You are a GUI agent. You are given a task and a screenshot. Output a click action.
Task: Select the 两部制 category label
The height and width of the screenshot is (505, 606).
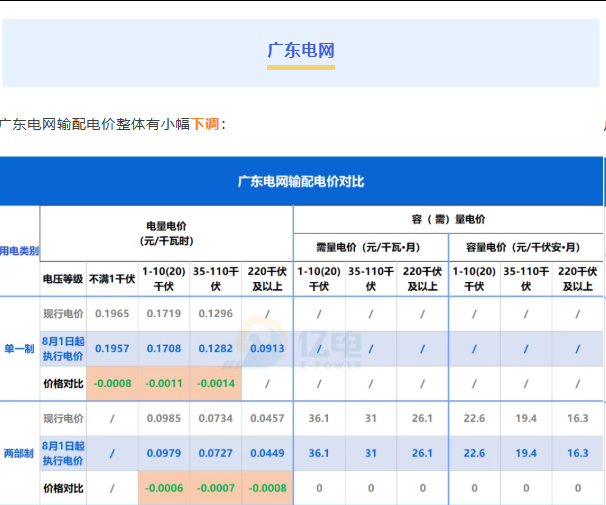point(19,453)
